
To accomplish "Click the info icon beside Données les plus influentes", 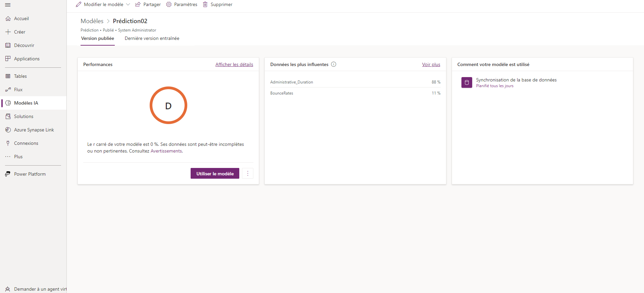I will (334, 64).
